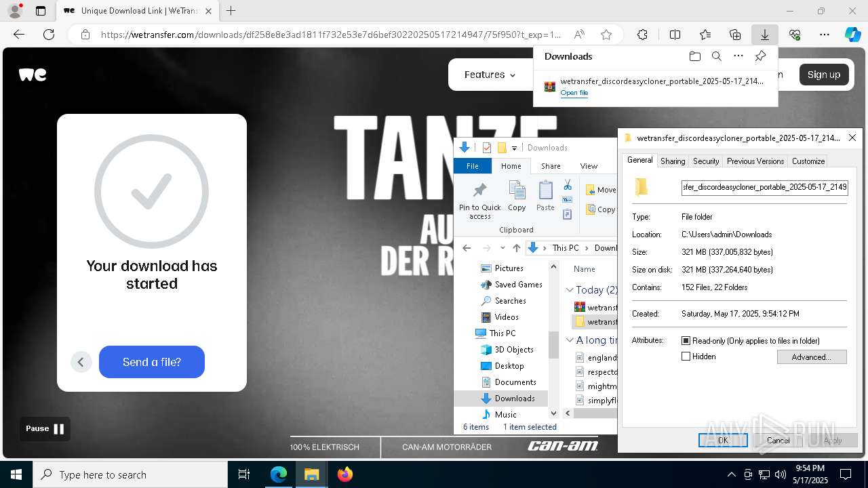Open the browser profile icon
Screen dimensions: 868x488
(15, 11)
